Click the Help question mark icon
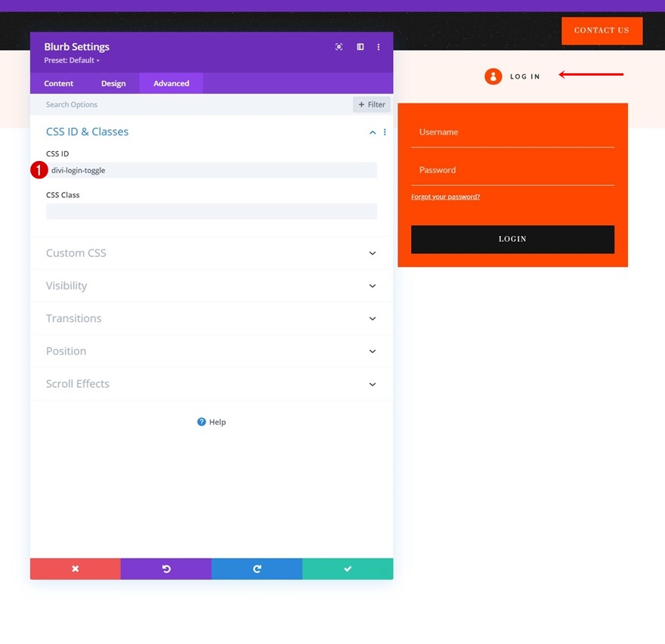The width and height of the screenshot is (665, 644). pos(202,422)
